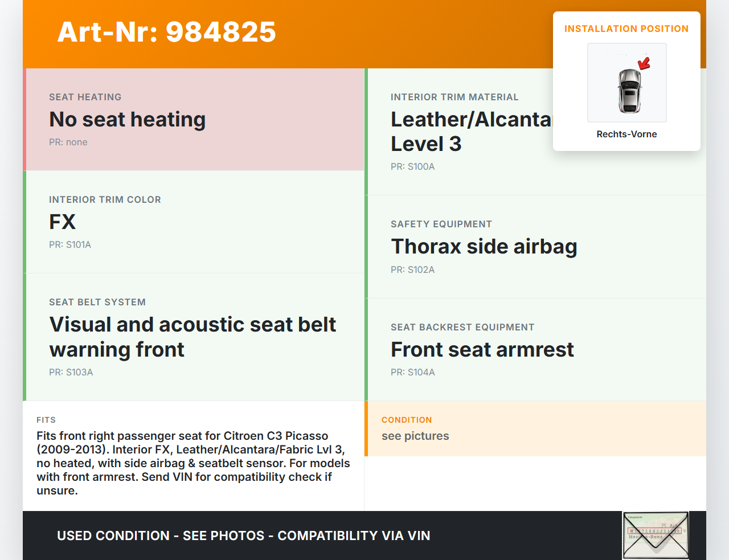Click the red arrow on car diagram
Screen dimensions: 729x560
tap(644, 63)
